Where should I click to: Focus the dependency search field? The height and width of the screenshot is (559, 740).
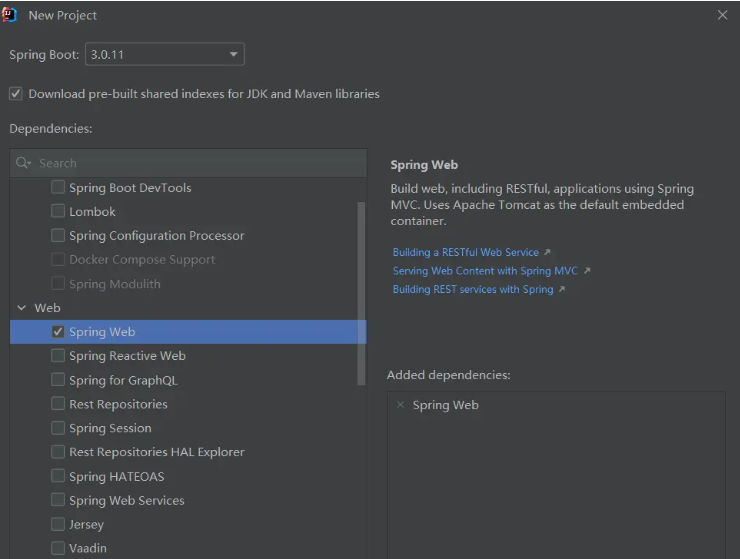[x=200, y=163]
